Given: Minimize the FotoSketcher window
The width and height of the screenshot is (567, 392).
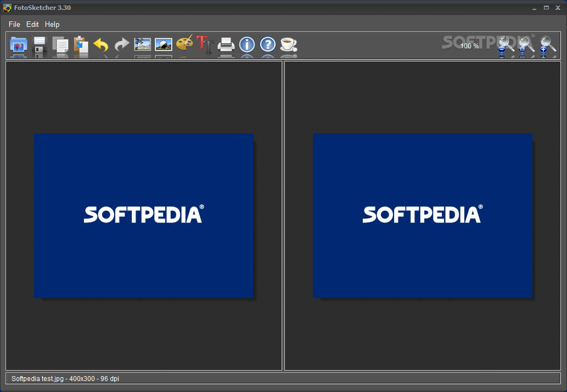Looking at the screenshot, I should [534, 8].
